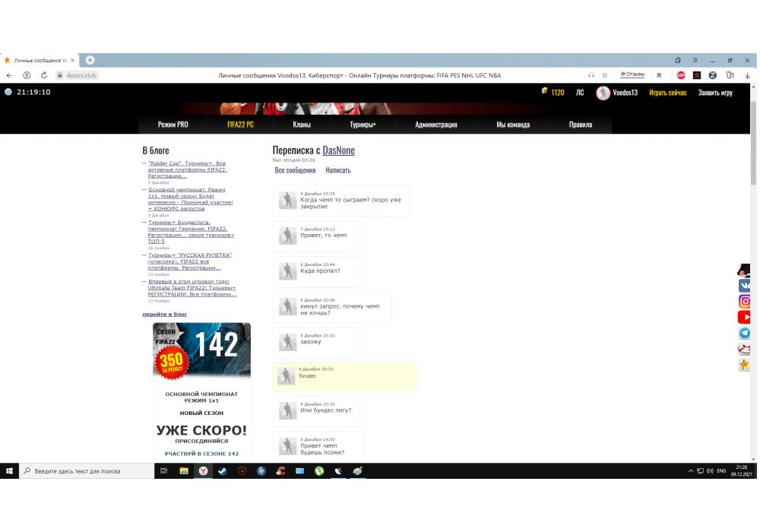The height and width of the screenshot is (532, 760).
Task: Open the Мы команда menu item
Action: 513,125
